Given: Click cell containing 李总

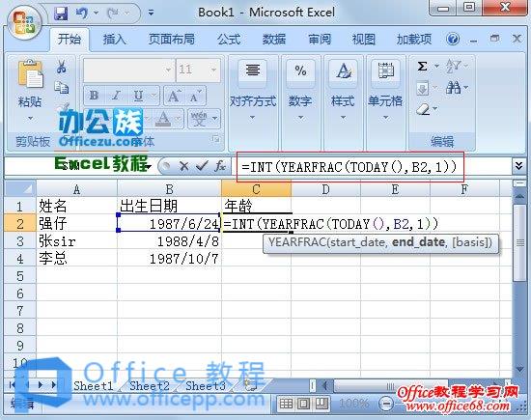Looking at the screenshot, I should (76, 259).
